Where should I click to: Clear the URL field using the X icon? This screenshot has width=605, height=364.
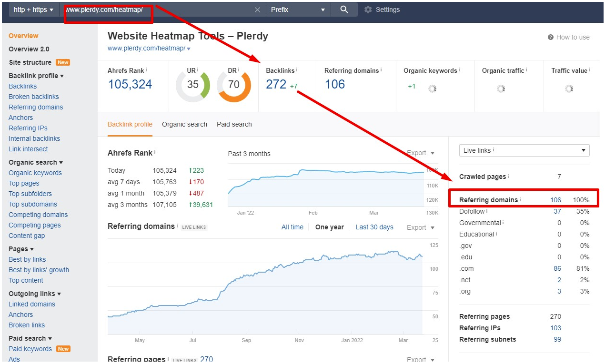(257, 9)
